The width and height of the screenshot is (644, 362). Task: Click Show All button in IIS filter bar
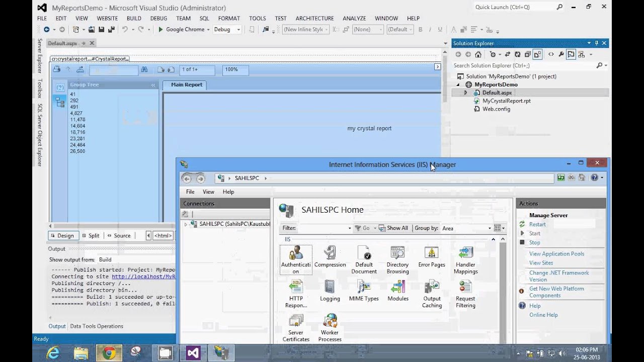(393, 228)
